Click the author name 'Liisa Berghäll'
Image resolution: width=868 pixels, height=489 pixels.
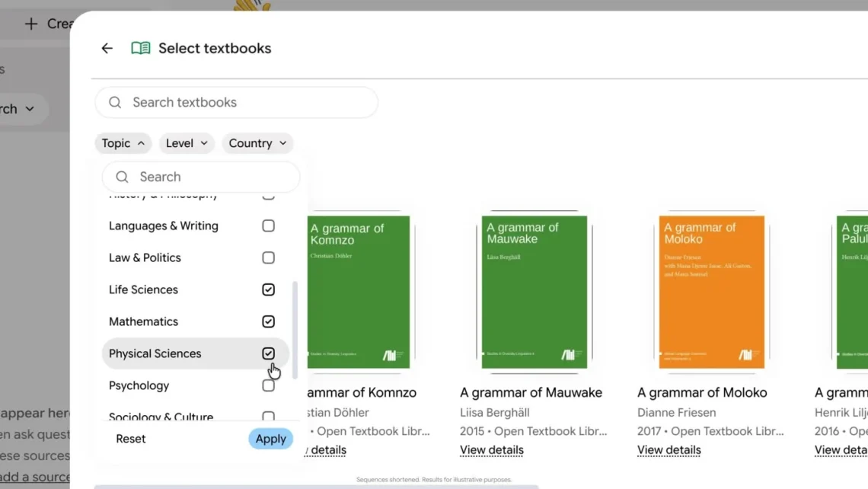tap(495, 413)
